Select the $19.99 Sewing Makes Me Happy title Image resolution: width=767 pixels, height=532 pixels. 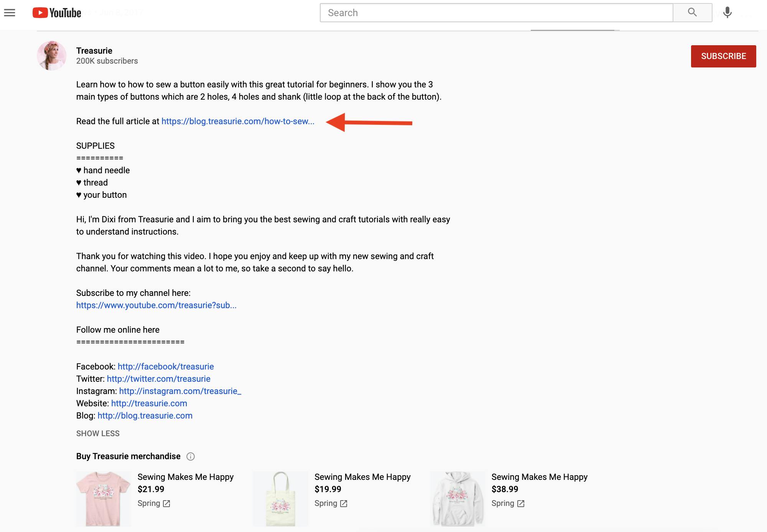(362, 477)
